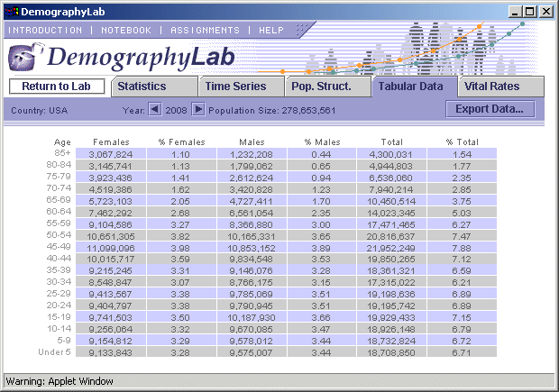
Task: Select the 30-34 age row label
Action: [59, 282]
